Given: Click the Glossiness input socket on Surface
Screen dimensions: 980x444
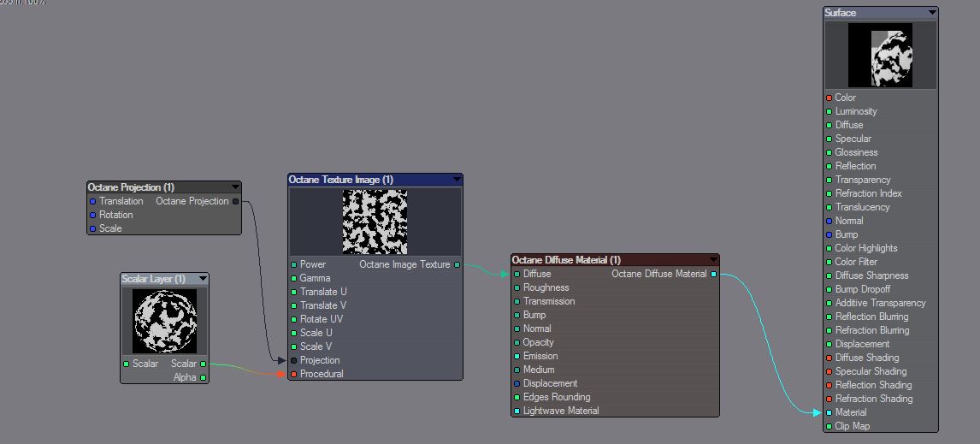Looking at the screenshot, I should 829,152.
